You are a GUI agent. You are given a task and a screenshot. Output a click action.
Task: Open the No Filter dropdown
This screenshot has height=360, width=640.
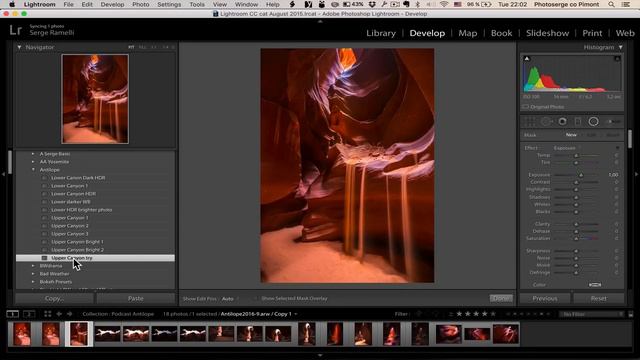(592, 314)
